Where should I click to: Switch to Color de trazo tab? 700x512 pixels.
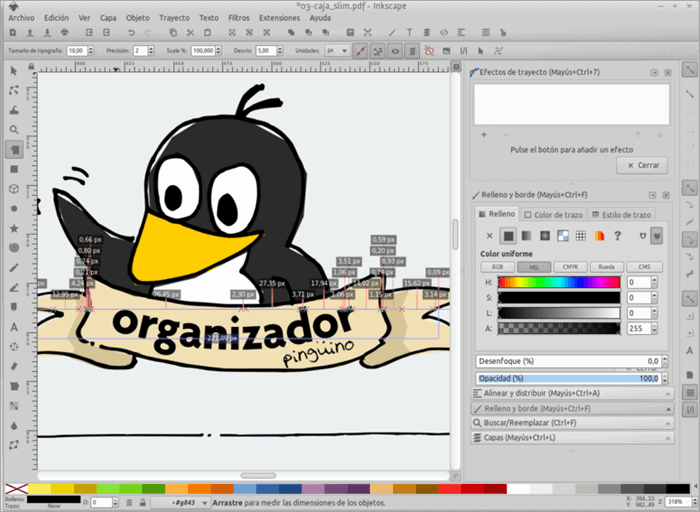(554, 215)
